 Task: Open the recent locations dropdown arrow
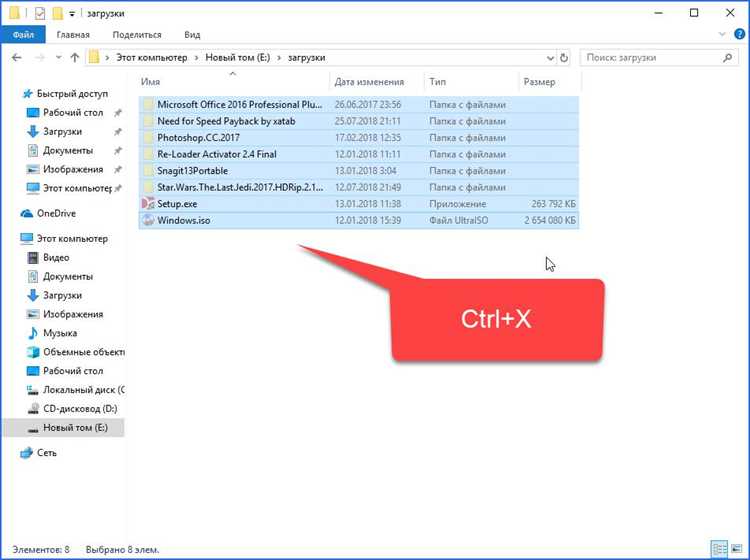[58, 58]
